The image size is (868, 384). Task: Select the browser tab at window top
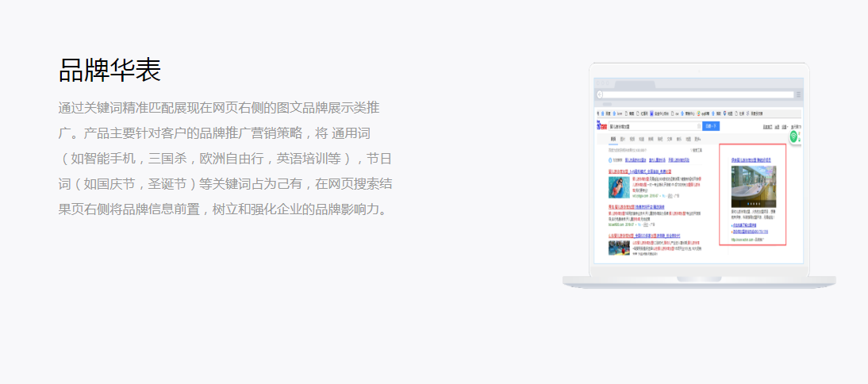pyautogui.click(x=635, y=85)
